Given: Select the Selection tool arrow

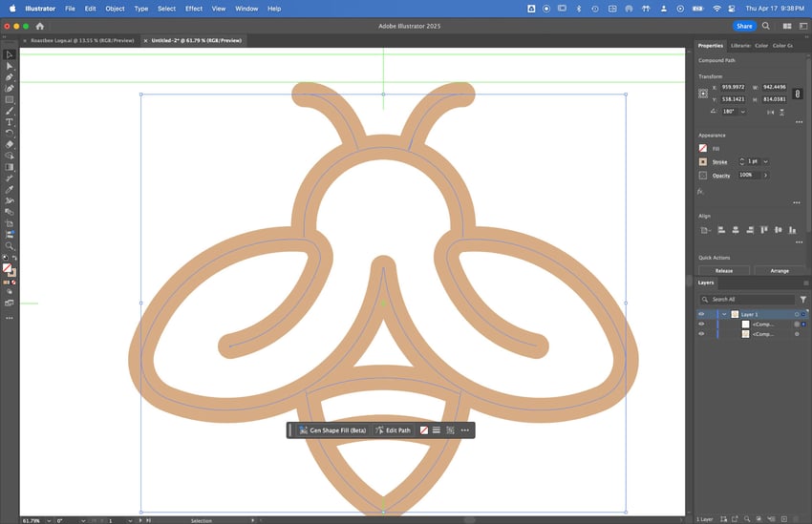Looking at the screenshot, I should (10, 54).
